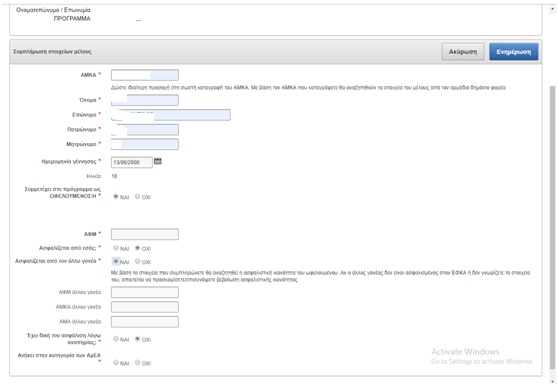The width and height of the screenshot is (558, 384).
Task: Select ΝΑΙ for Ασφαλίζεται από εσάς
Action: (116, 248)
